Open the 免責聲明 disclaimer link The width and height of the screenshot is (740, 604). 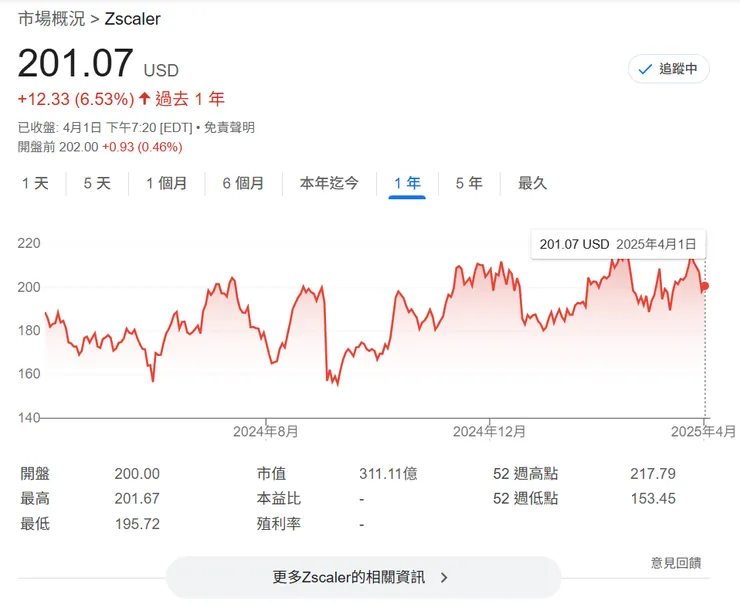(x=229, y=127)
